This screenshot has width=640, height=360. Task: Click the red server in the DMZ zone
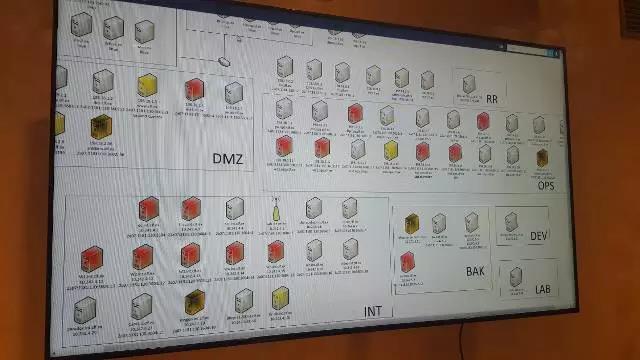click(194, 90)
